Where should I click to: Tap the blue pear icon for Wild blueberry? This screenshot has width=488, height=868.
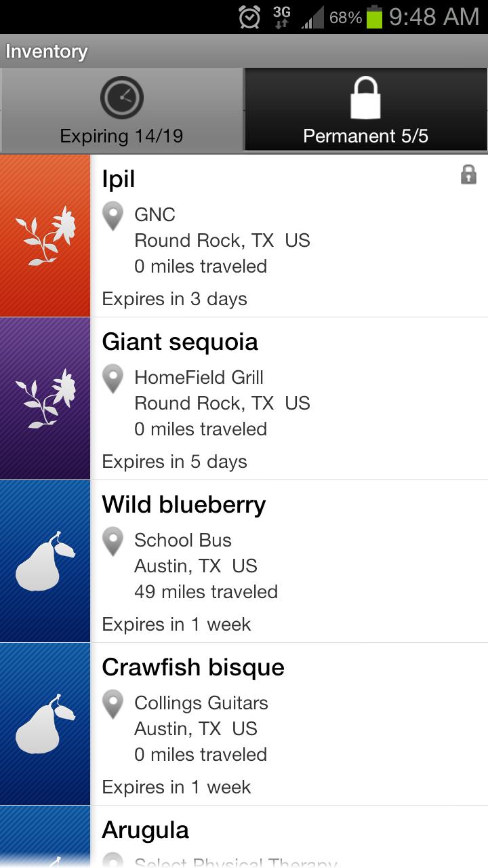(x=45, y=561)
